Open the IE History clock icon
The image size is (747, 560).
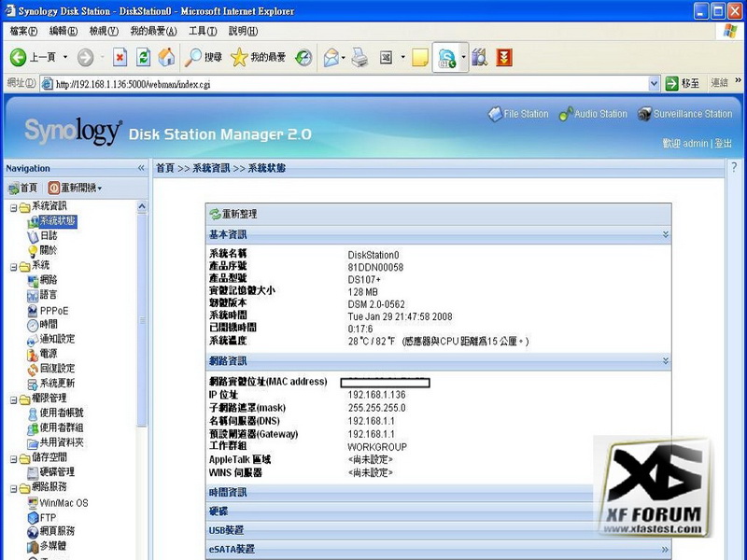303,58
